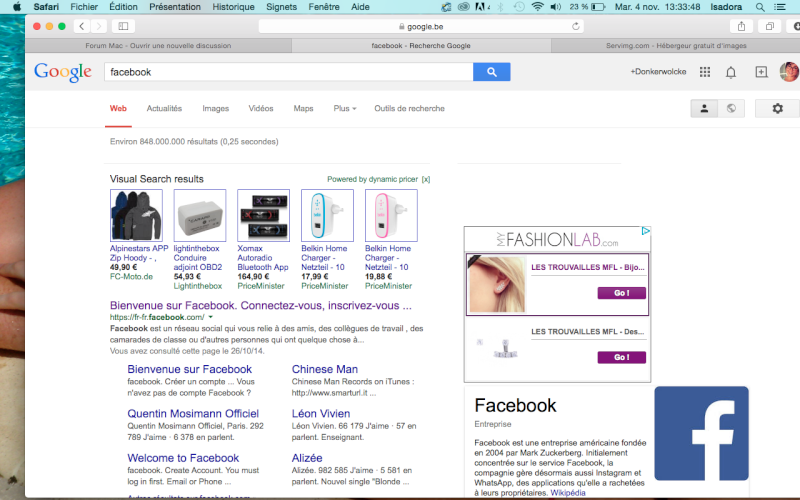The width and height of the screenshot is (800, 500).
Task: Open +Donkerwolcke Google+ link
Action: coord(658,72)
